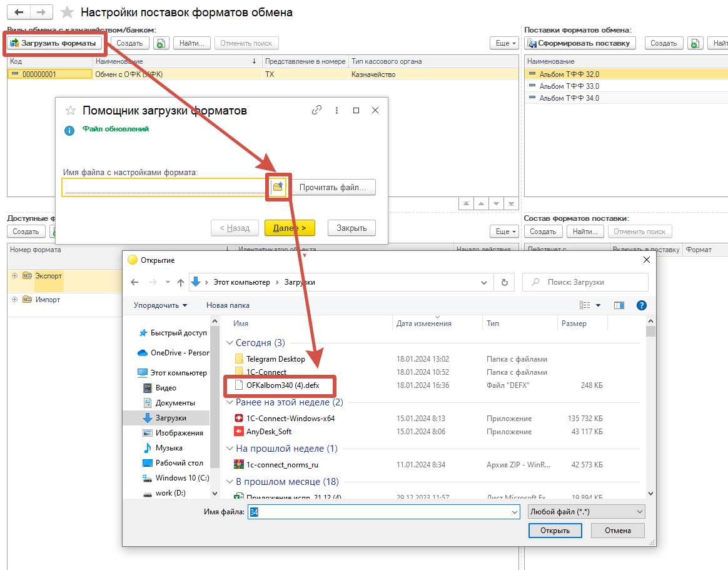Select the 1c-connect_norms_ru archive

point(282,464)
